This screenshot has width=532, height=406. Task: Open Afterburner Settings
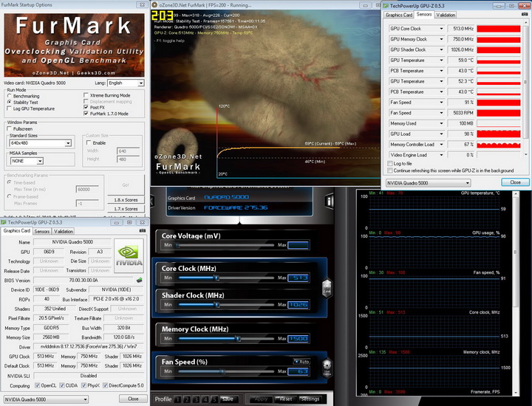click(310, 399)
